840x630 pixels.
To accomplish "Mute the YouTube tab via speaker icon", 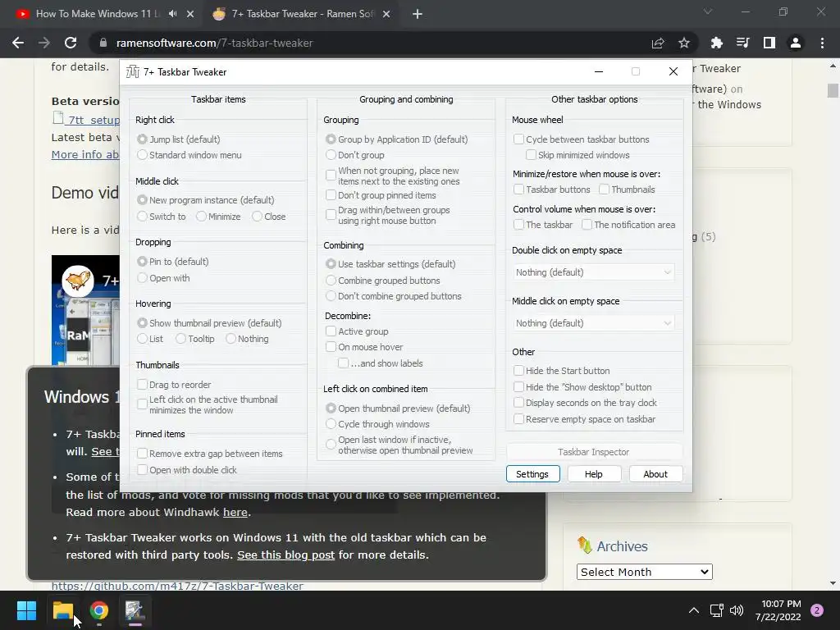I will click(172, 14).
